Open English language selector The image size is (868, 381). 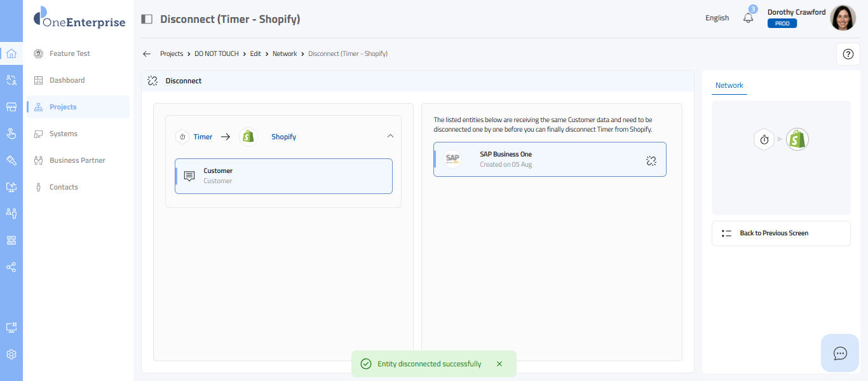pos(717,18)
